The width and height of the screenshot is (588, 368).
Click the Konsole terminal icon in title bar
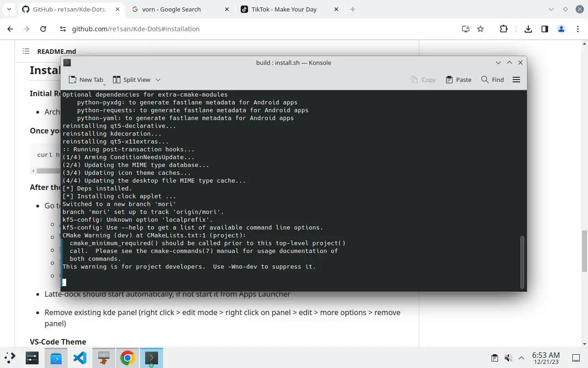click(67, 63)
